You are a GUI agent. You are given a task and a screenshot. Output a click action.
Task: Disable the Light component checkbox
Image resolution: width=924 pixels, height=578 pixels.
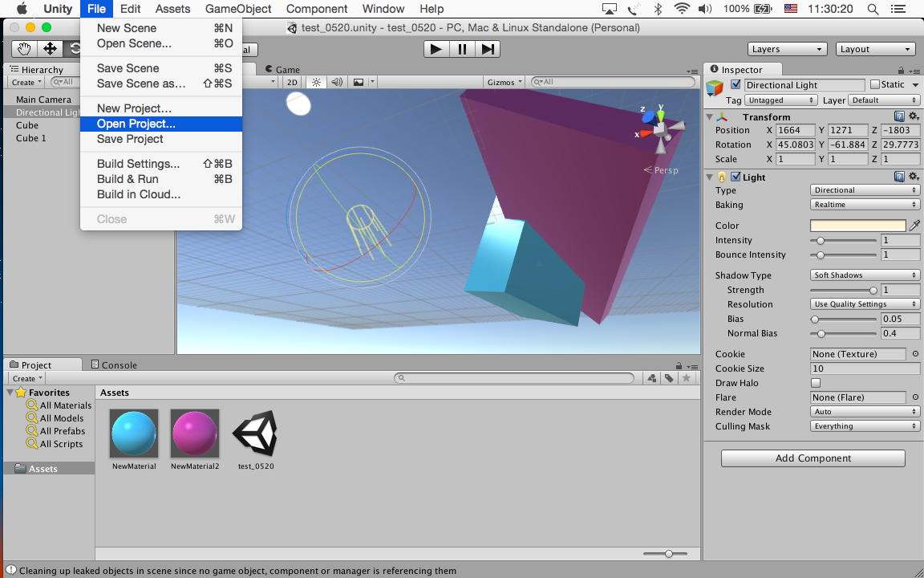pyautogui.click(x=736, y=177)
